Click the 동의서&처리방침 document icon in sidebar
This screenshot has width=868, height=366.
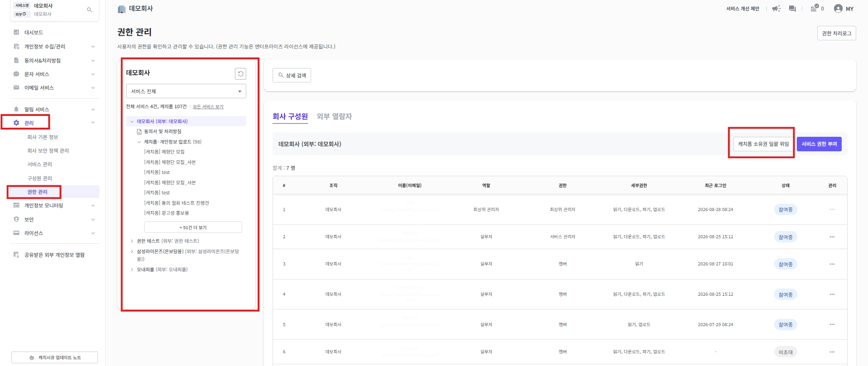tap(16, 60)
